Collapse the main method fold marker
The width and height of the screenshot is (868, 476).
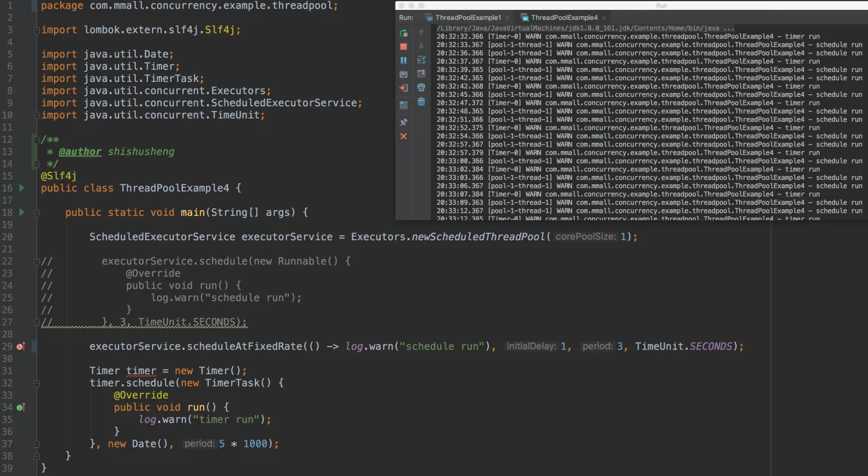[36, 212]
